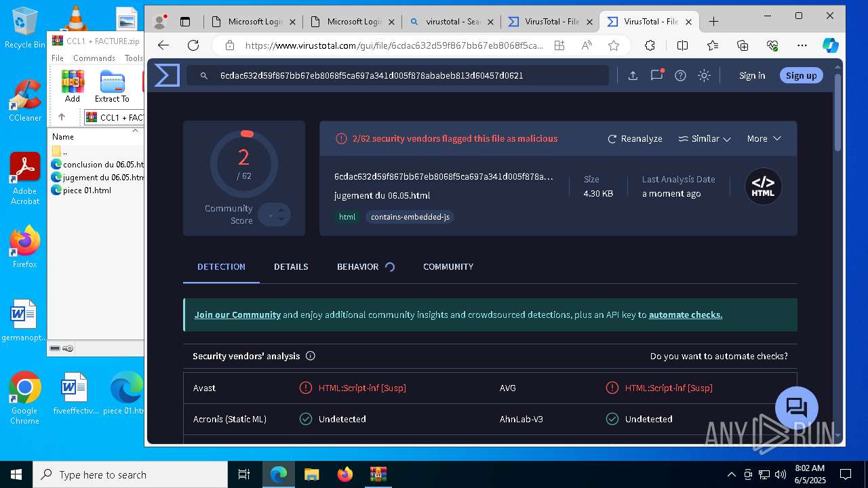Switch to first Microsoft Login tab
The width and height of the screenshot is (868, 488).
click(253, 22)
